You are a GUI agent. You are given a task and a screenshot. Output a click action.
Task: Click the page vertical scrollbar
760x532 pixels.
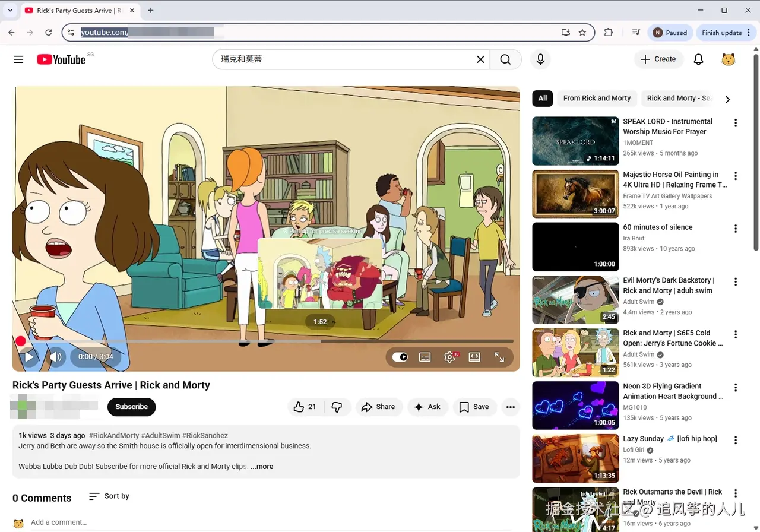[756, 151]
